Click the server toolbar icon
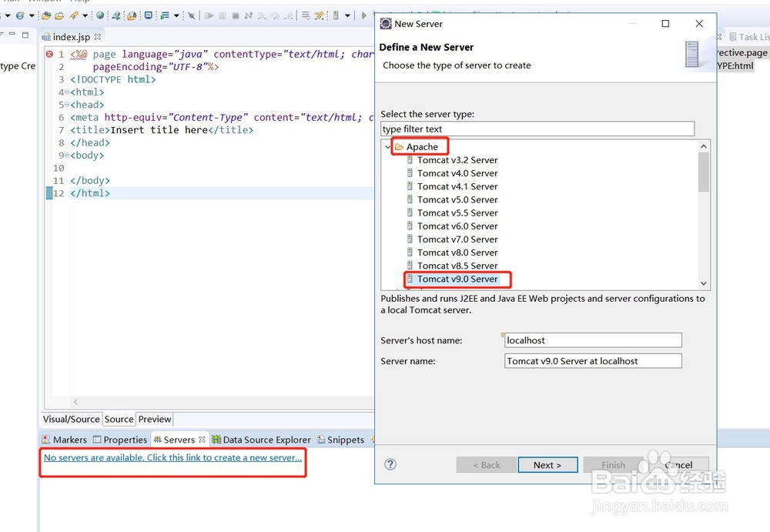This screenshot has width=770, height=532. (x=336, y=15)
